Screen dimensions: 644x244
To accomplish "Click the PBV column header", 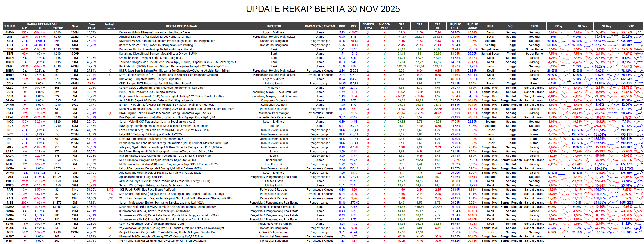I will (x=342, y=26).
